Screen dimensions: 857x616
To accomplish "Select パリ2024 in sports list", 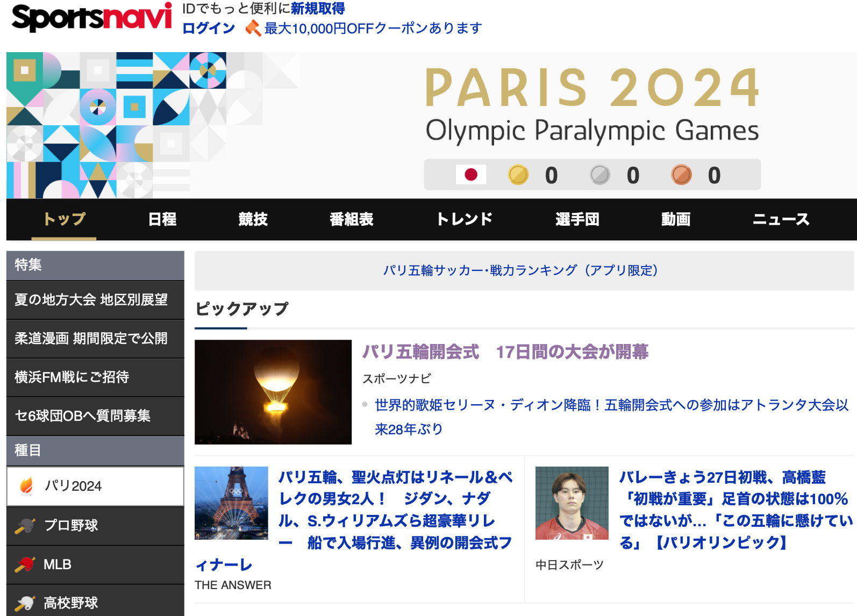I will 95,486.
